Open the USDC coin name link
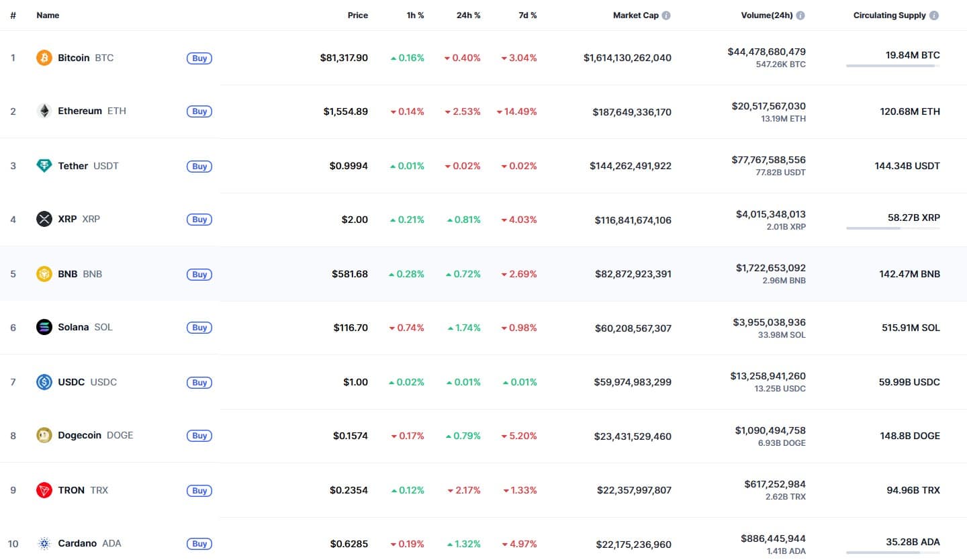Viewport: 967px width, 560px height. tap(71, 382)
